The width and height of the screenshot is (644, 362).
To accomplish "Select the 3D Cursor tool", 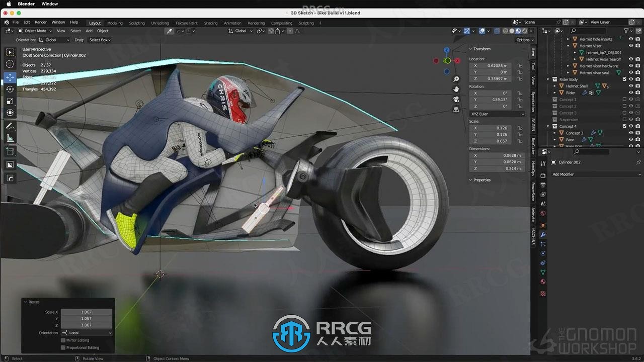I will (x=10, y=64).
